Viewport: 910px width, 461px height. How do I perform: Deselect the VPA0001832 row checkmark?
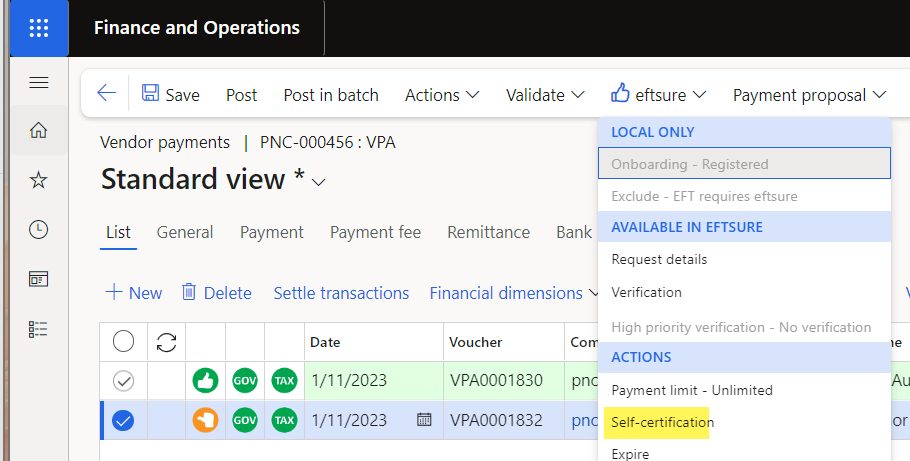123,420
